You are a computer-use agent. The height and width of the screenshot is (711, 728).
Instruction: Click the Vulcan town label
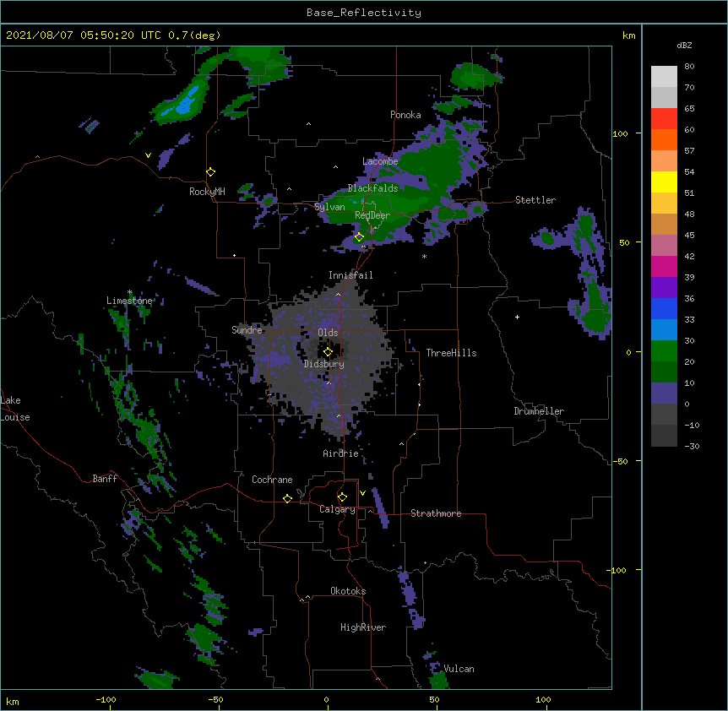coord(459,669)
